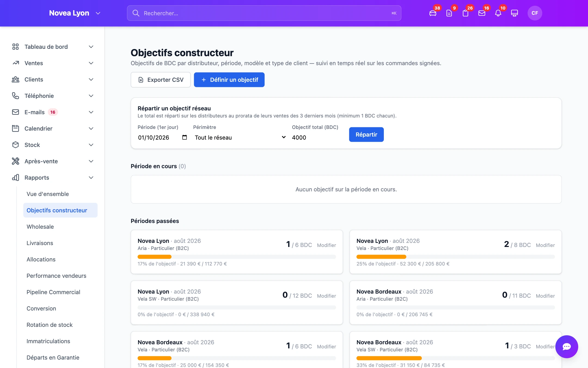588x368 pixels.
Task: Expand the E-mails section chevron
Action: 91,112
